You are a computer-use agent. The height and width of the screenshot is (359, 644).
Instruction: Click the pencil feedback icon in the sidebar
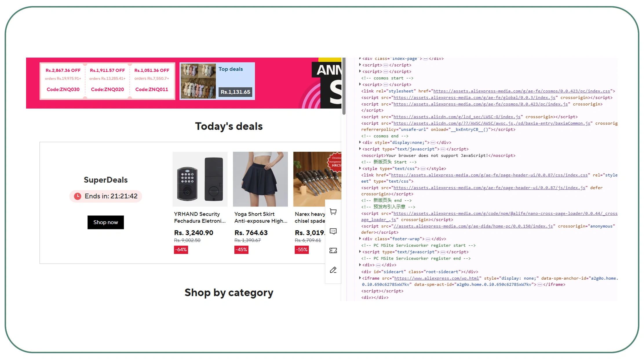pos(333,270)
